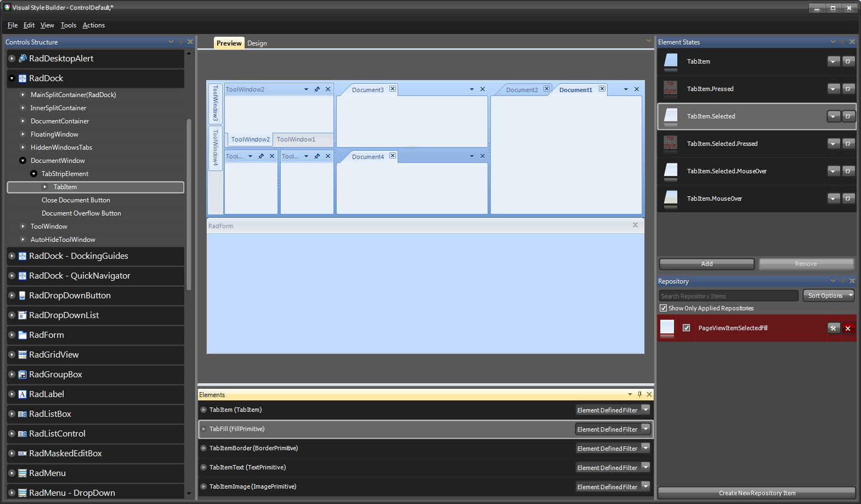
Task: Switch to the Design tab
Action: 257,43
